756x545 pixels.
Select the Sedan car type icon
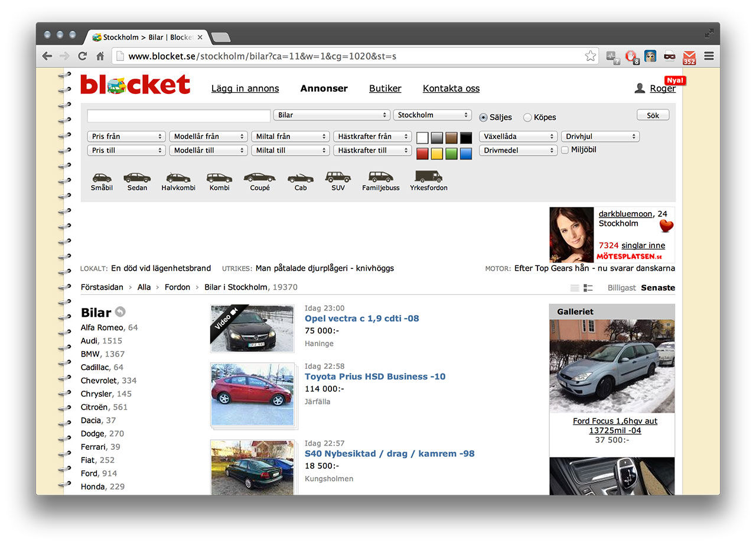[137, 177]
